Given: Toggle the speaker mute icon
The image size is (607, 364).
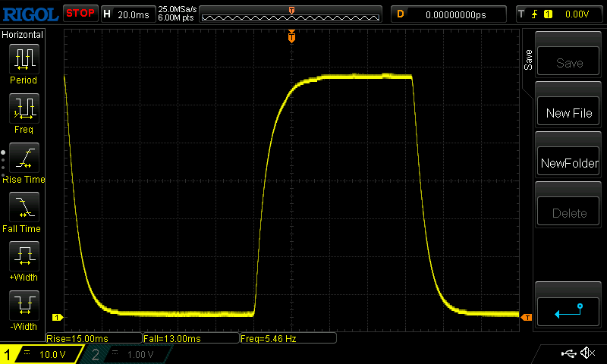Looking at the screenshot, I should (587, 353).
